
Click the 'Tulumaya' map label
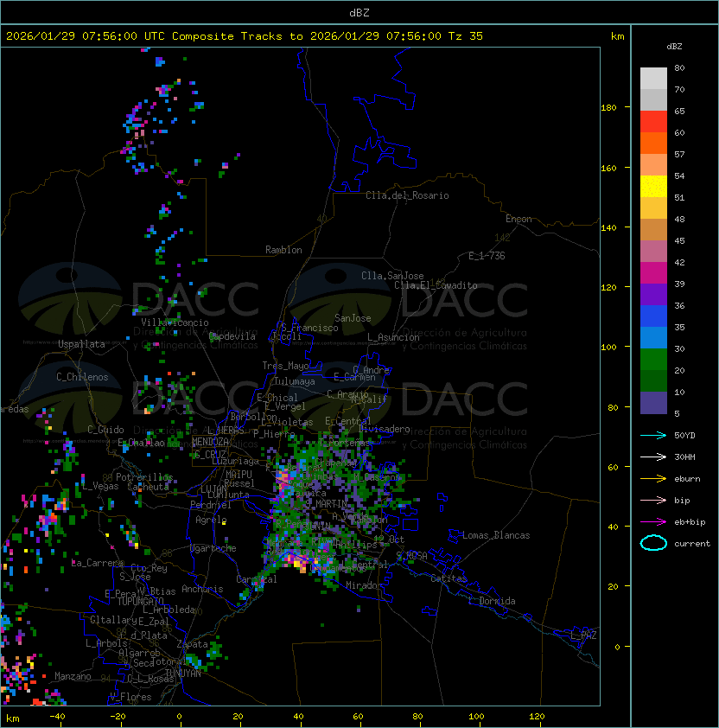[x=295, y=381]
